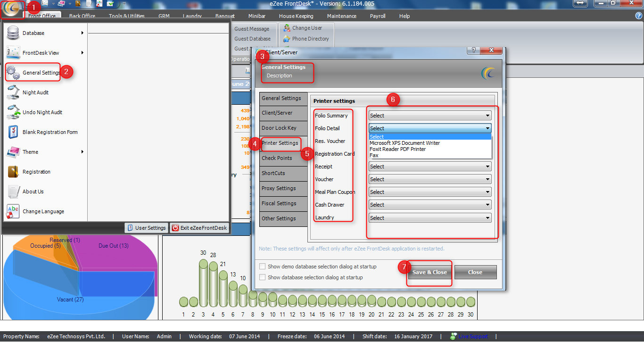The width and height of the screenshot is (644, 342).
Task: Choose Microsoft XPS Document Writer from the list
Action: (x=430, y=143)
